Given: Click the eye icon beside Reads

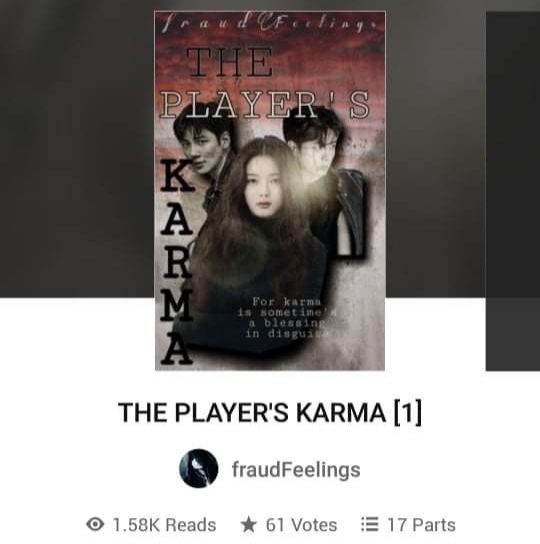Looking at the screenshot, I should pyautogui.click(x=95, y=524).
